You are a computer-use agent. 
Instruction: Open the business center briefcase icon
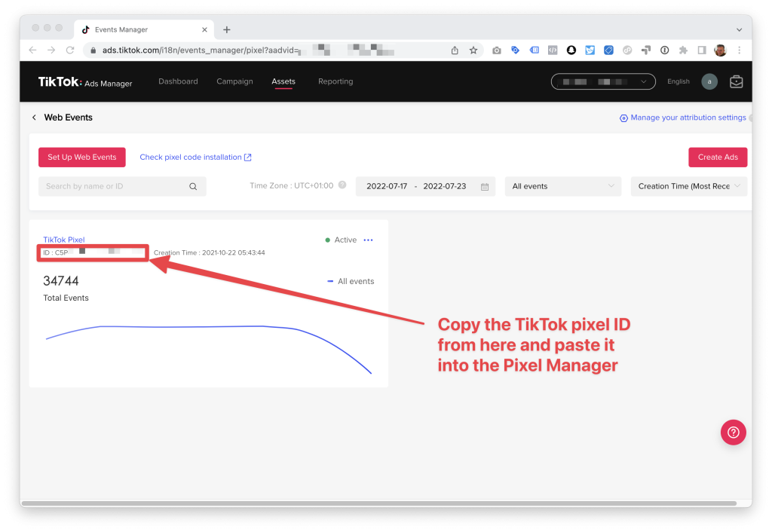(x=736, y=81)
